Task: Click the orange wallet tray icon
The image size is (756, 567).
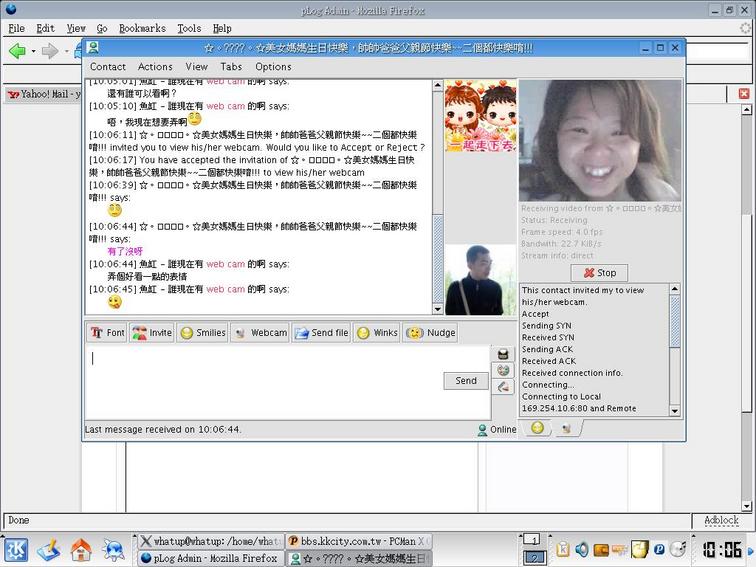Action: pos(601,550)
